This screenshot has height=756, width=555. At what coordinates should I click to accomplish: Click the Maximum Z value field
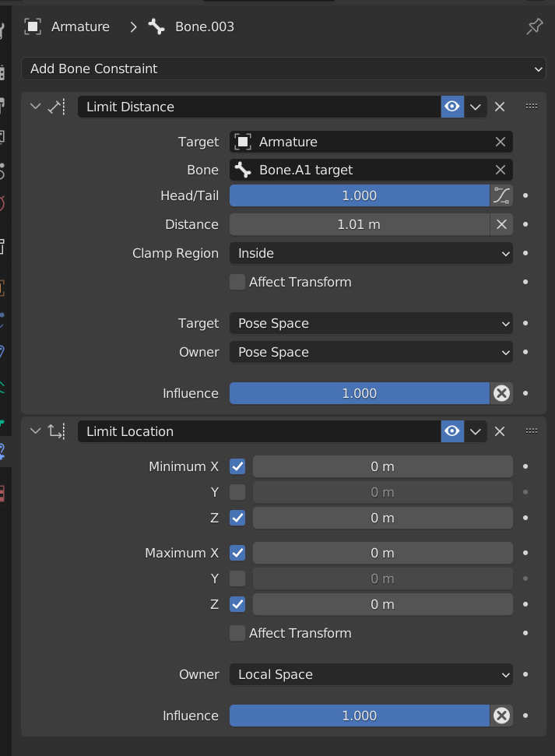[x=382, y=604]
